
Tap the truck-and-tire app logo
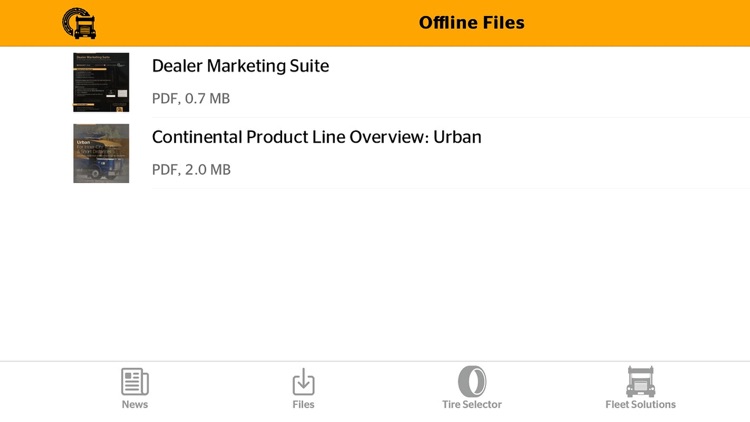(x=79, y=23)
